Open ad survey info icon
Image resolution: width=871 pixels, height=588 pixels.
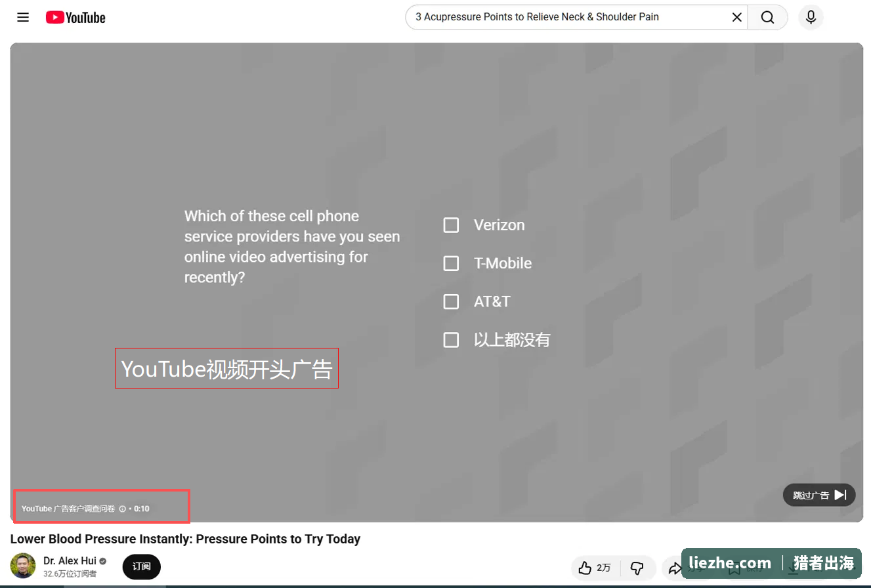[x=122, y=509]
